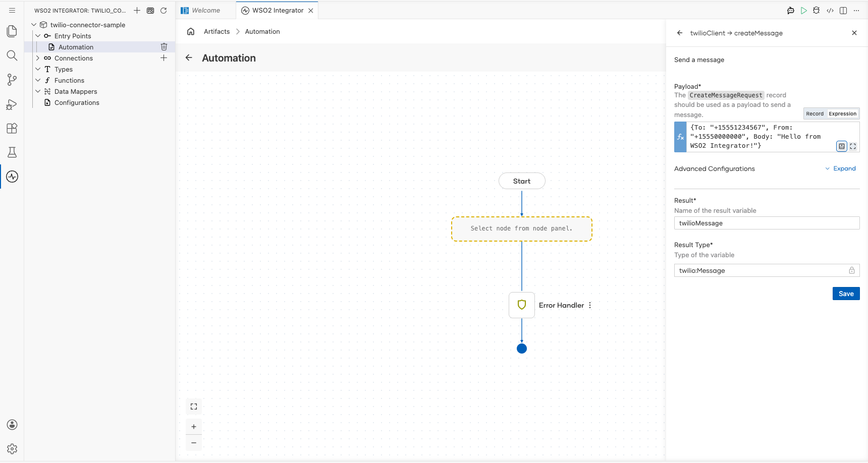
Task: Run the integration with play icon
Action: click(804, 10)
